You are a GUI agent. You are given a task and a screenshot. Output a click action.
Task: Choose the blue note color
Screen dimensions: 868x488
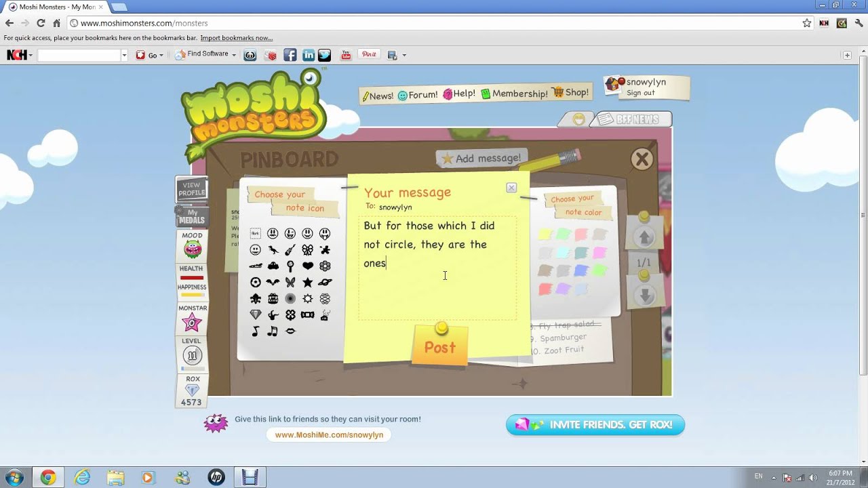point(581,271)
